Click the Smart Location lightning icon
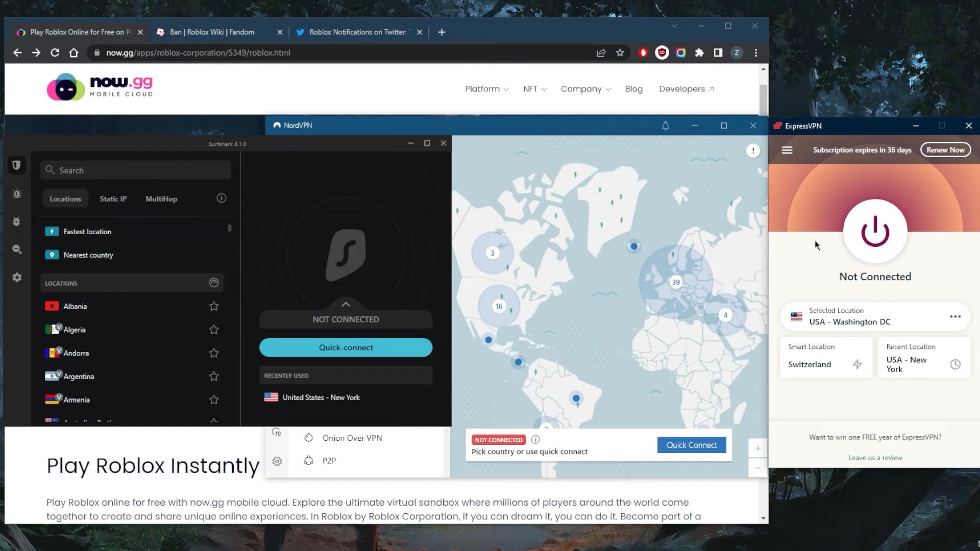This screenshot has height=551, width=980. coord(857,364)
